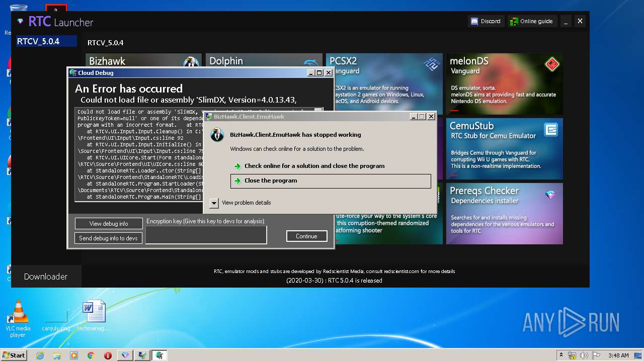Open Windows Media Player taskbar icon
Image resolution: width=644 pixels, height=362 pixels.
(x=74, y=355)
